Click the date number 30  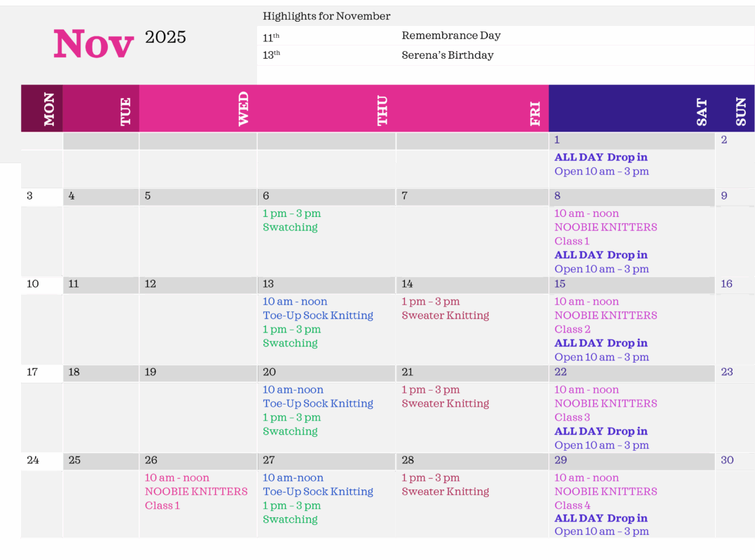click(x=727, y=460)
